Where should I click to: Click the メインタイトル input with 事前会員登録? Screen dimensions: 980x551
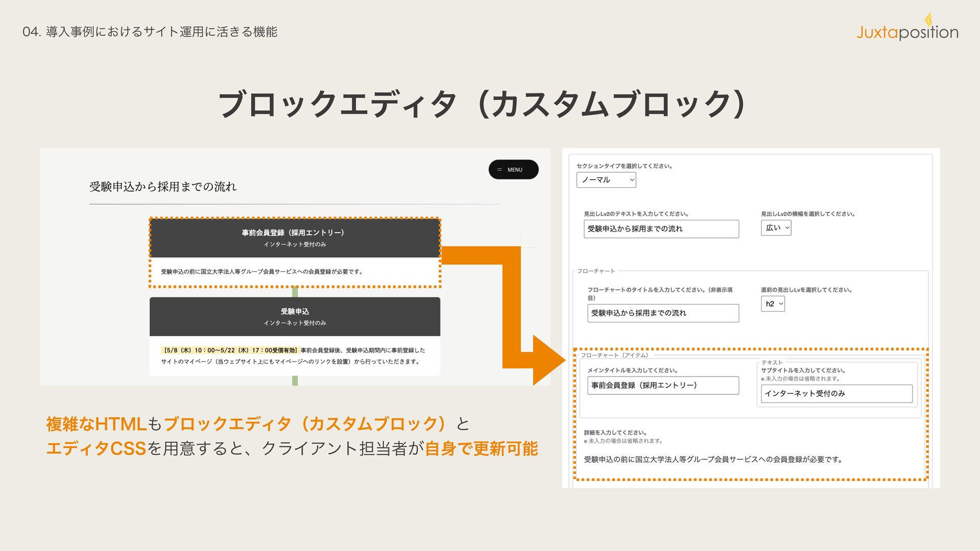point(663,385)
